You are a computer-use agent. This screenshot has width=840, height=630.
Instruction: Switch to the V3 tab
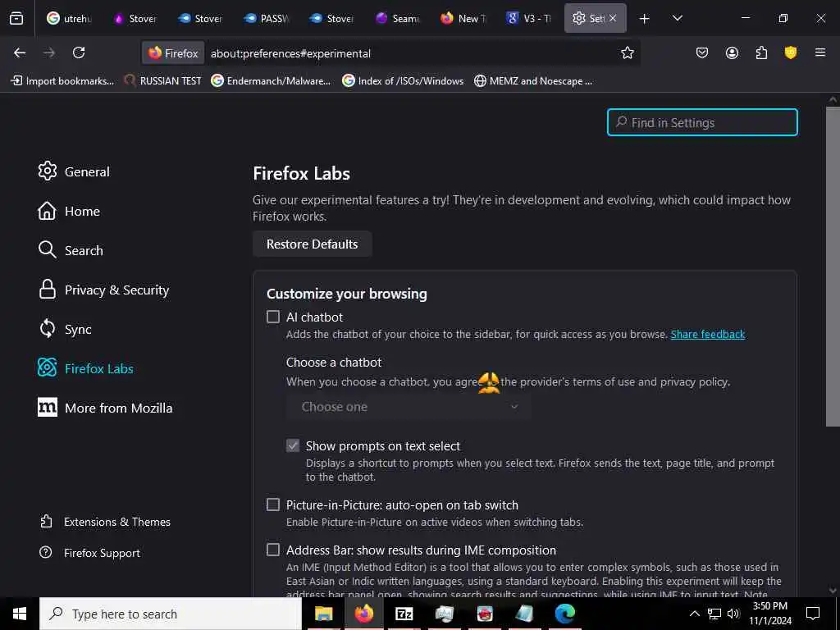(529, 18)
